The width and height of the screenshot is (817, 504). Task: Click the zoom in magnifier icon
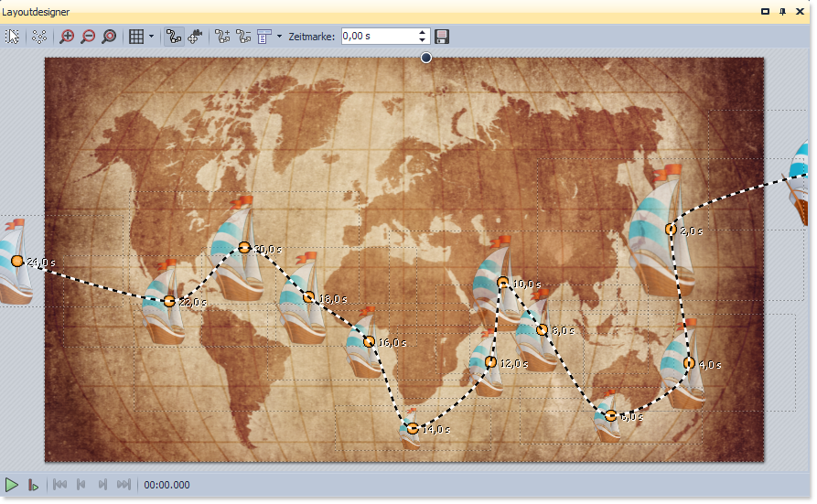(67, 37)
